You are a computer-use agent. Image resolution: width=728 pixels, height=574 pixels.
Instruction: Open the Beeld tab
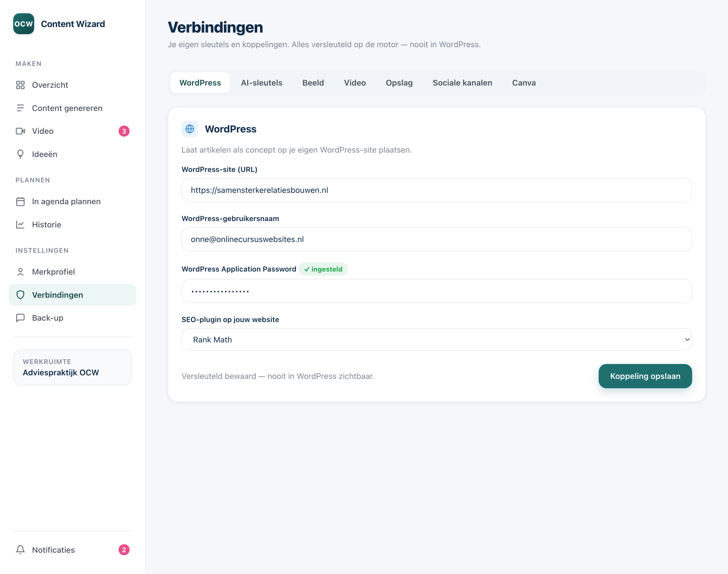click(x=313, y=83)
